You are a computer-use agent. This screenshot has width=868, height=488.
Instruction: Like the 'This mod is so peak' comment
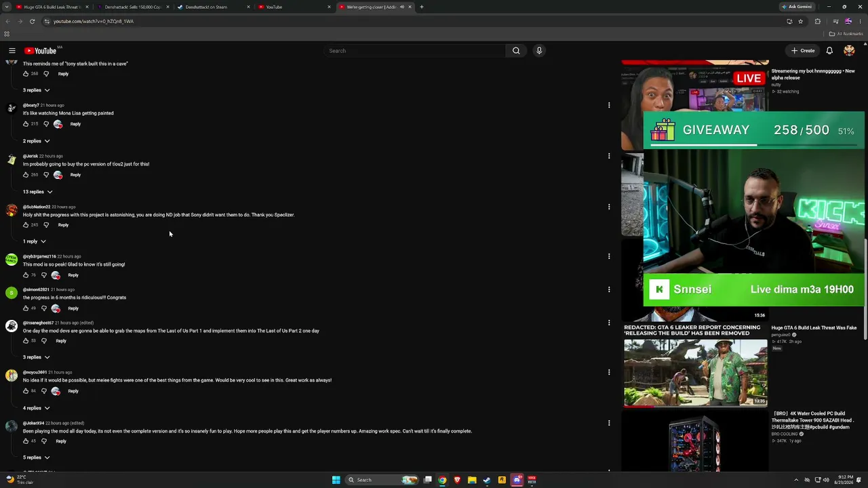coord(26,275)
